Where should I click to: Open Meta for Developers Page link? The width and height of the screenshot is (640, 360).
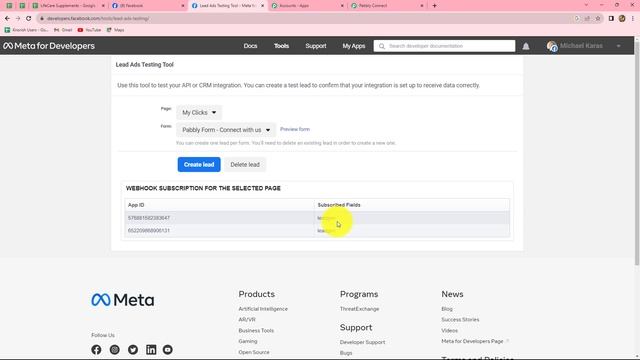(x=472, y=341)
